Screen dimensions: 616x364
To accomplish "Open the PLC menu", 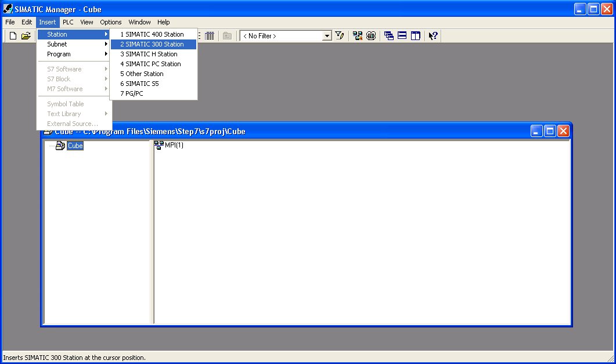I will click(68, 22).
